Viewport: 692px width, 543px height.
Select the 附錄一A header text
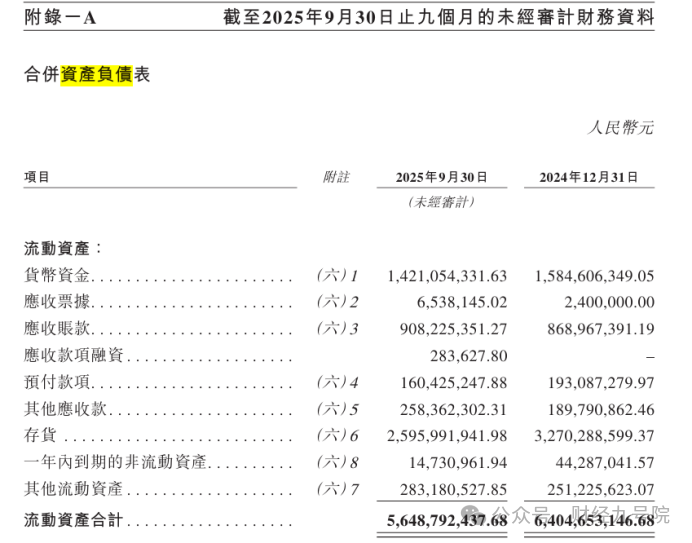tap(60, 18)
